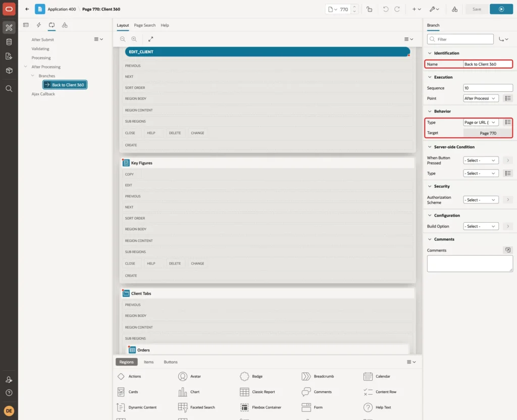Open the Utilities wrench menu

(434, 9)
